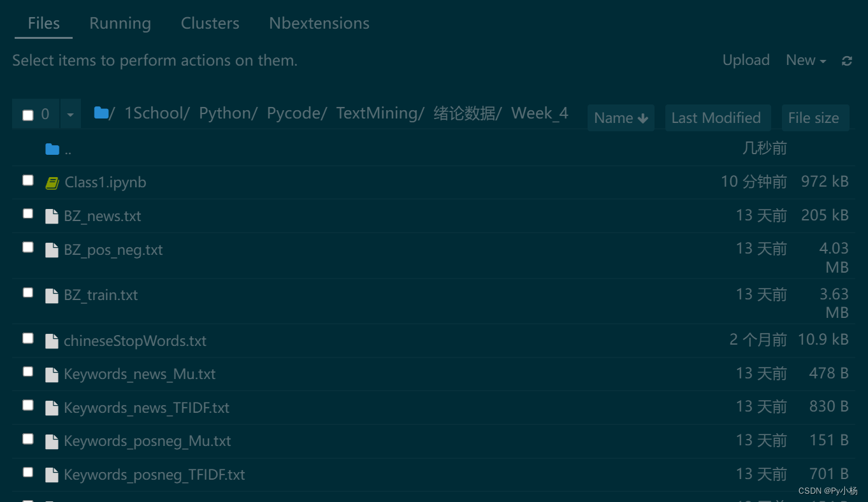The height and width of the screenshot is (502, 868).
Task: Select the checkbox for Keywords_posneg_Mu.txt
Action: pos(27,438)
